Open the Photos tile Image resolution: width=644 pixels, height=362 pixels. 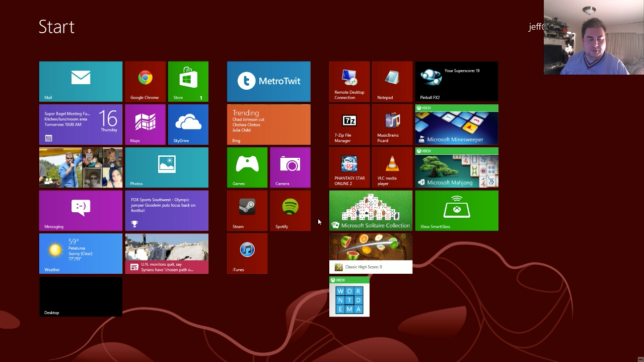(167, 167)
